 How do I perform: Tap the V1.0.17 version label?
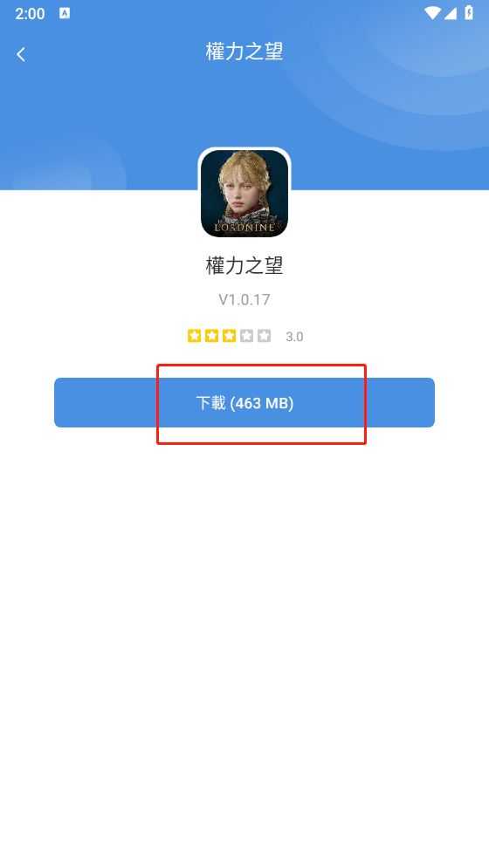tap(244, 300)
